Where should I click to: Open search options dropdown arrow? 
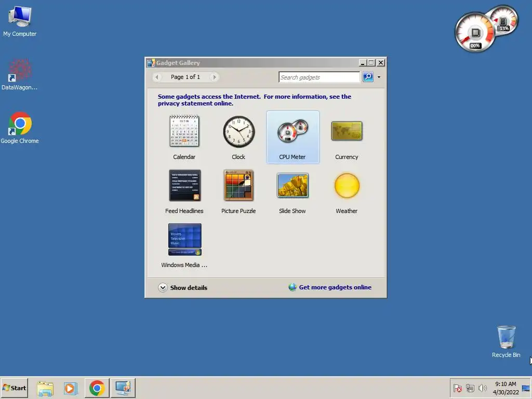coord(379,77)
